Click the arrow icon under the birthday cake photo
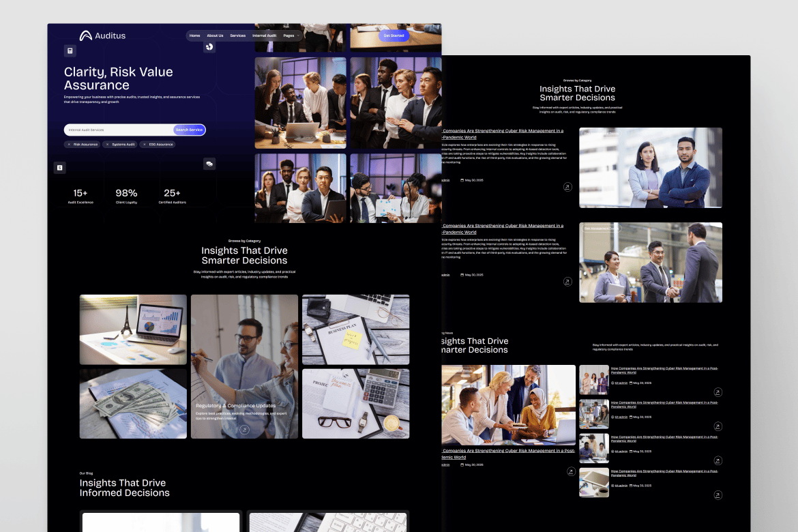The width and height of the screenshot is (798, 532). [x=570, y=471]
